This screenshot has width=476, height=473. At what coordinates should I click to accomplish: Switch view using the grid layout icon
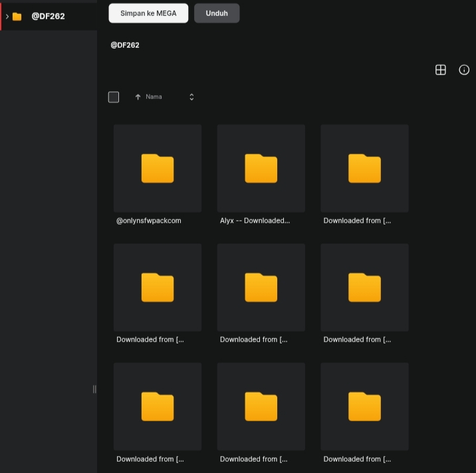point(440,70)
